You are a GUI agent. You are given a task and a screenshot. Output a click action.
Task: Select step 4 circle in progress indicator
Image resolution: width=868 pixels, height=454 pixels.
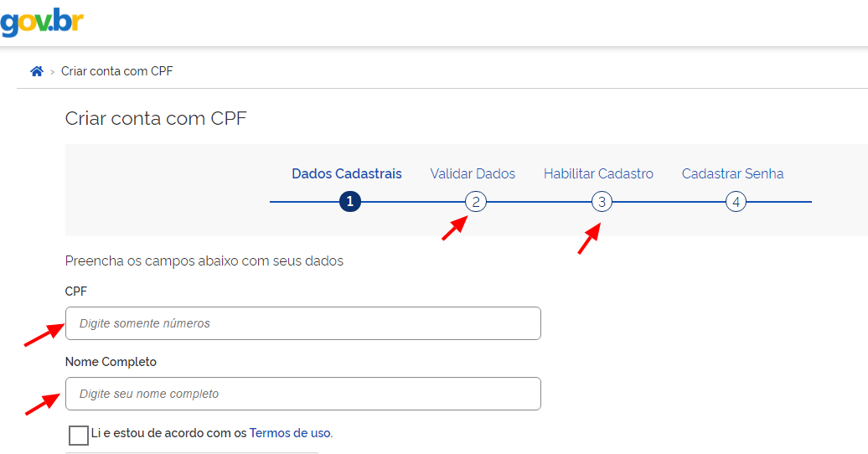coord(736,202)
